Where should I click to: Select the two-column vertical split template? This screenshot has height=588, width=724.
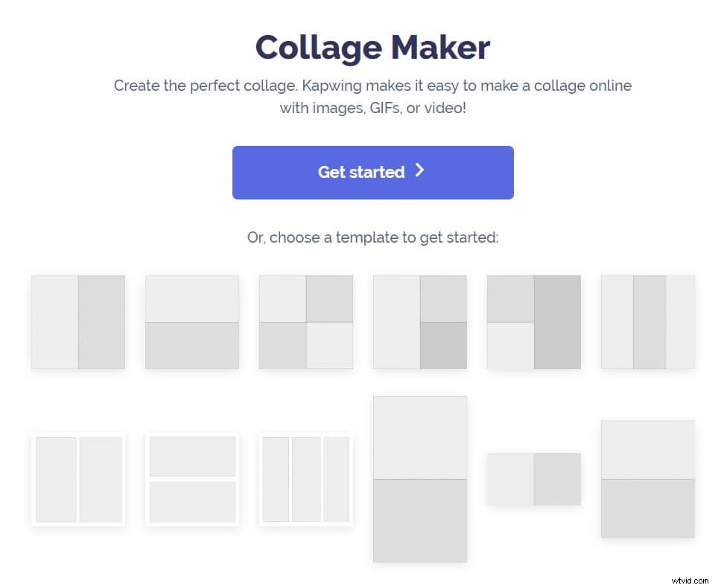pos(78,322)
